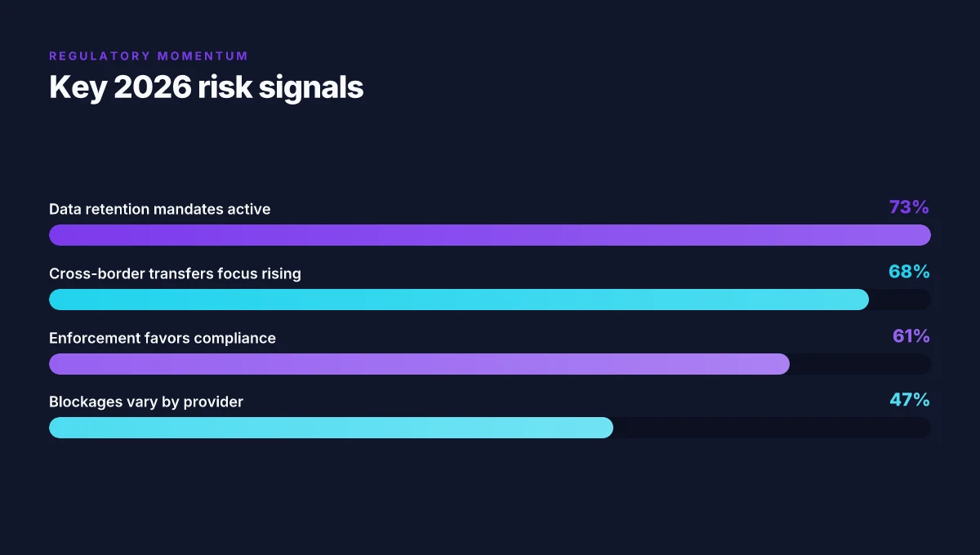Viewport: 980px width, 555px height.
Task: Click the 47% value text
Action: (x=910, y=400)
